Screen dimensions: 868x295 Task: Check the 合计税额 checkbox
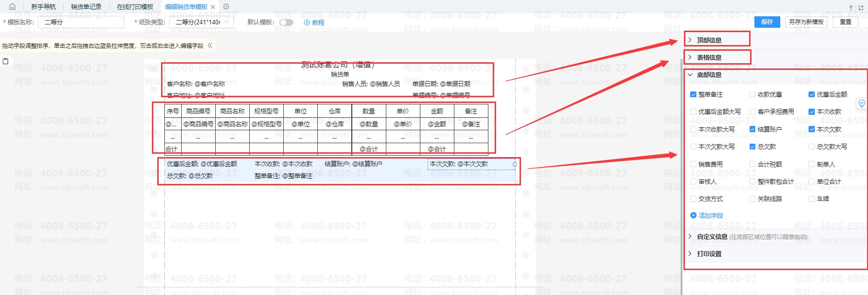752,164
